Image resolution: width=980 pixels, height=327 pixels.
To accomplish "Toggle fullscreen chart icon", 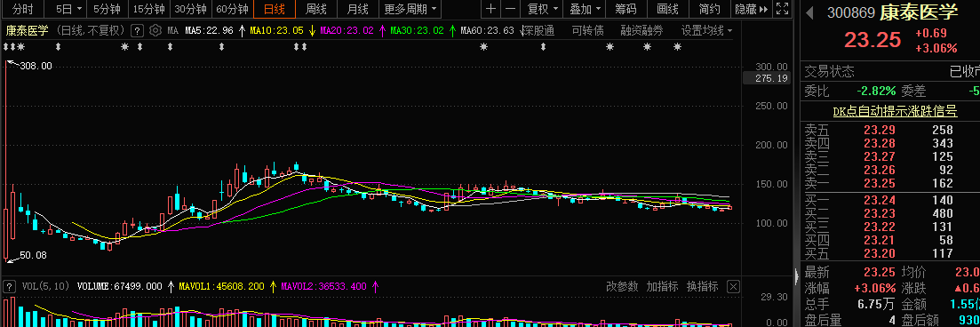I will [781, 9].
